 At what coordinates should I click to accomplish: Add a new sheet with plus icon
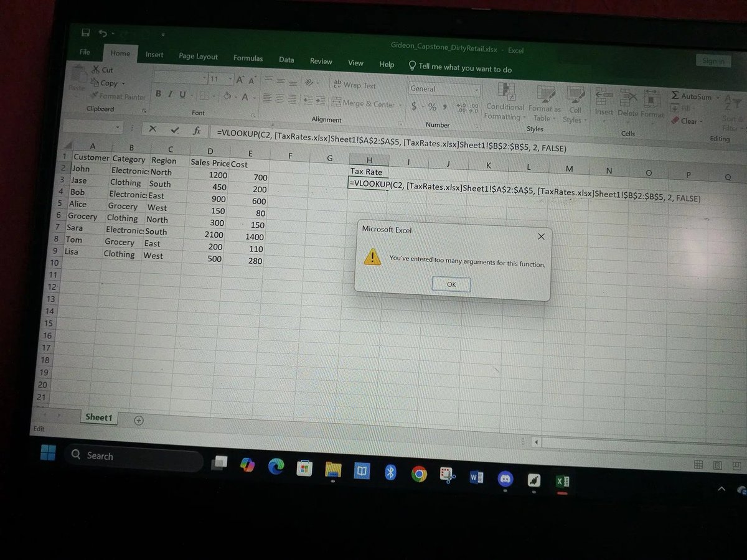click(x=139, y=420)
